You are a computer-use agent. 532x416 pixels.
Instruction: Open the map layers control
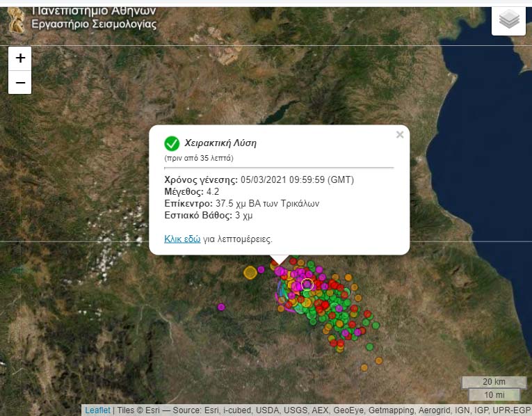[509, 21]
